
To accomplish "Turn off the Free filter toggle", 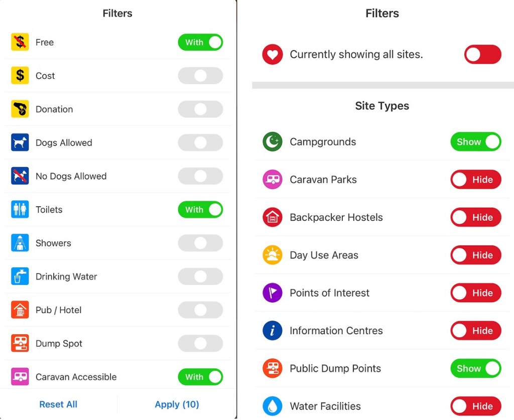I will (200, 42).
